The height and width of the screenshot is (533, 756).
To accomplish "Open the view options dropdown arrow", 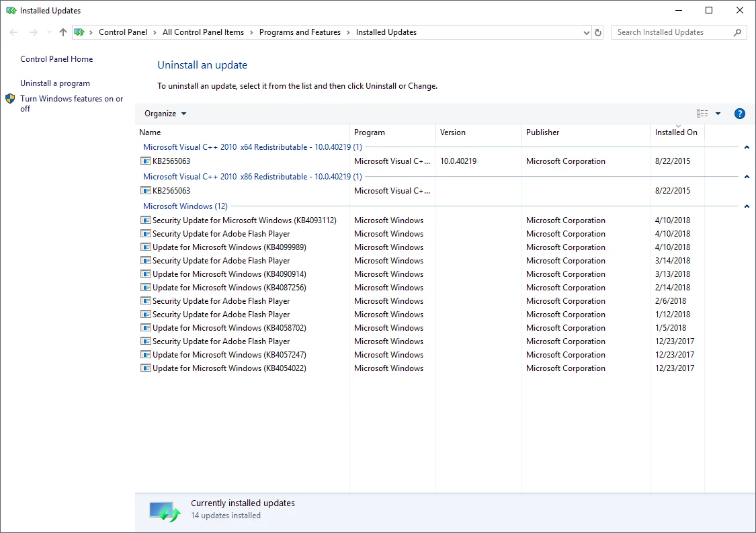I will coord(718,114).
